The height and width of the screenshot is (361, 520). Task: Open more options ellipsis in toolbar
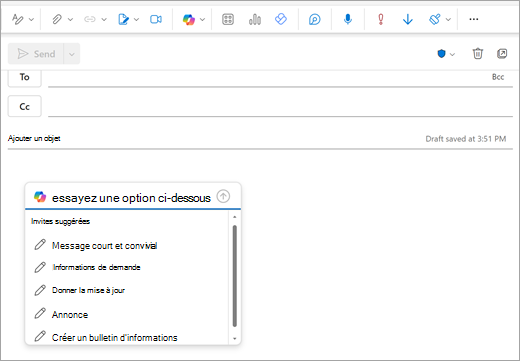click(474, 19)
